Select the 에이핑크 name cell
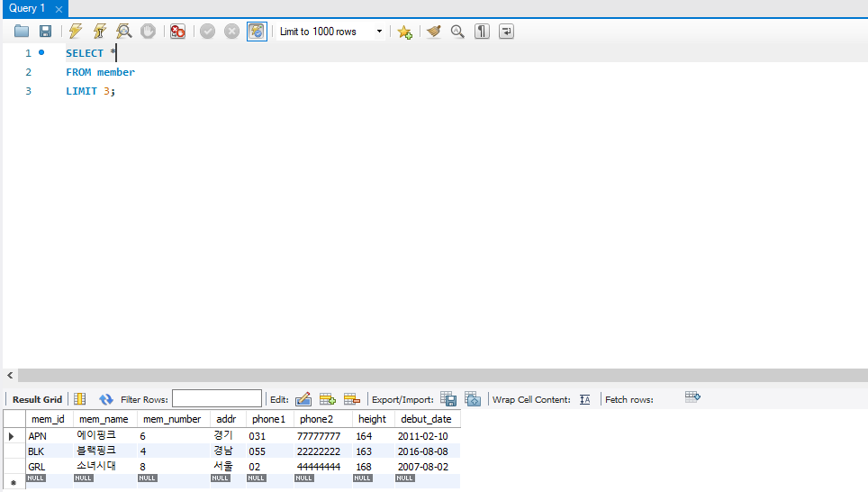The height and width of the screenshot is (492, 868). (105, 436)
